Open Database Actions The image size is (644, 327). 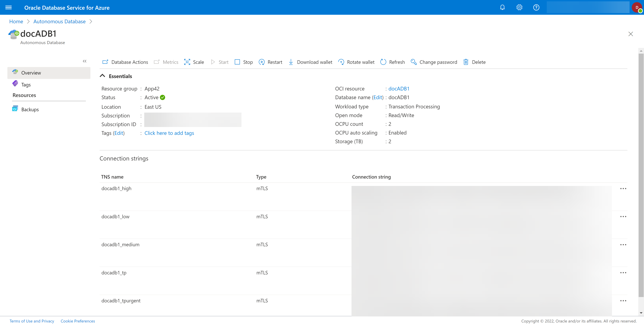(x=125, y=62)
